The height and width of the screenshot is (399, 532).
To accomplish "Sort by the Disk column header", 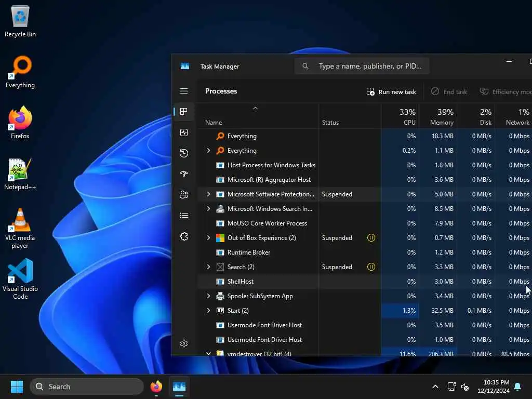I will point(476,116).
